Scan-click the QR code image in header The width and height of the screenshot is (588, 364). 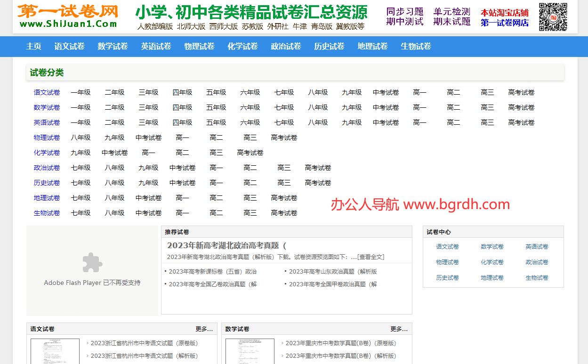pos(553,16)
